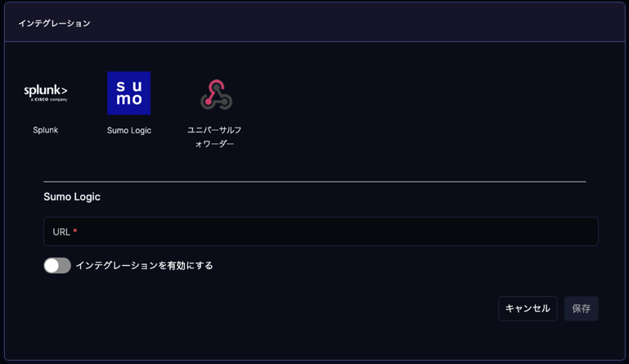
Task: Enable the integration toggle switch
Action: point(57,265)
